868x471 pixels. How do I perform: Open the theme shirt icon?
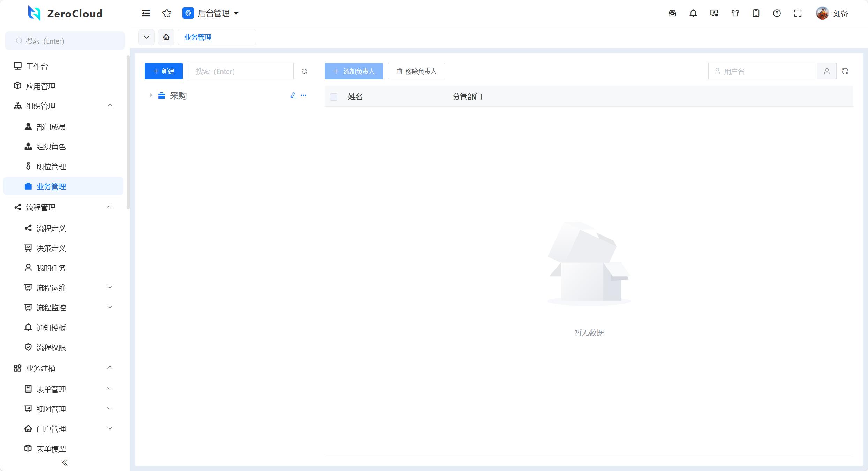(735, 13)
